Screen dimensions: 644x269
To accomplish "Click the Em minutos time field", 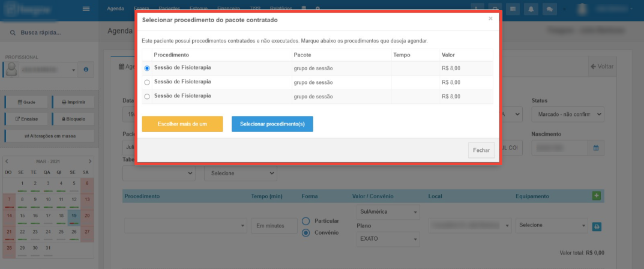I will click(x=274, y=225).
